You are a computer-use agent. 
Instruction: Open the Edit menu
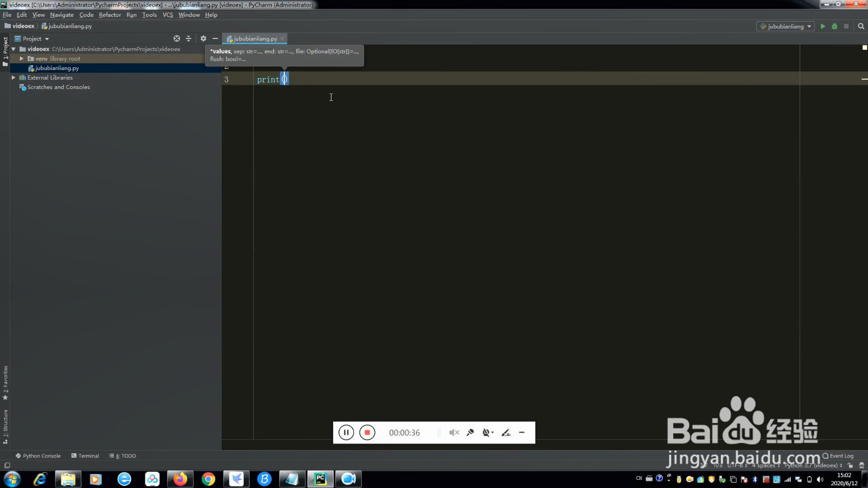click(x=22, y=15)
